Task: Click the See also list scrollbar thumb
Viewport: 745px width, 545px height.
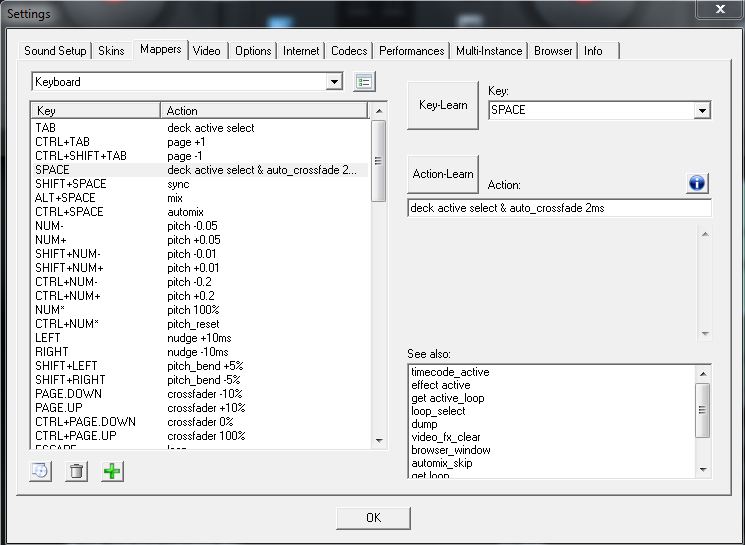Action: 703,410
